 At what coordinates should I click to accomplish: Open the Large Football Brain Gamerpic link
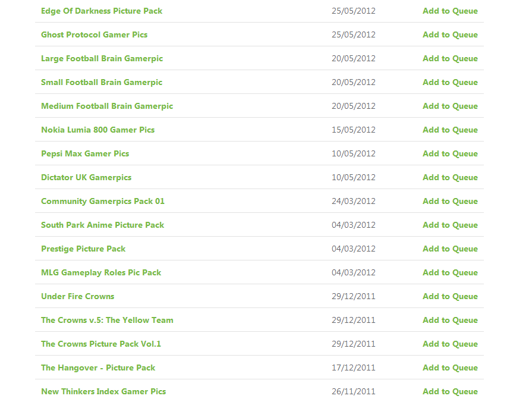102,58
